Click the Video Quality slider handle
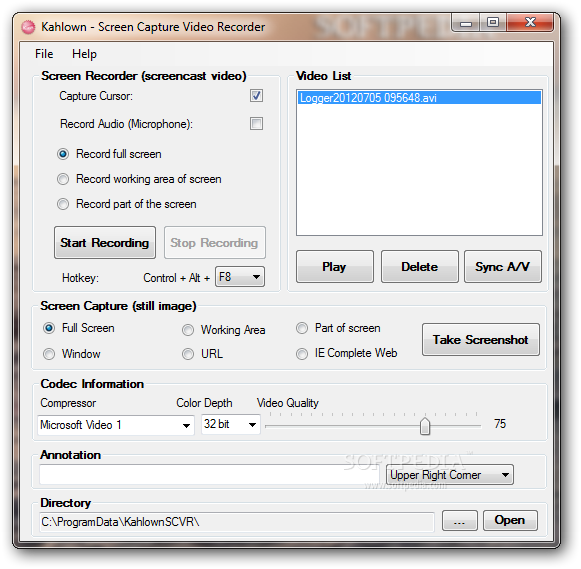The image size is (581, 569). [425, 426]
